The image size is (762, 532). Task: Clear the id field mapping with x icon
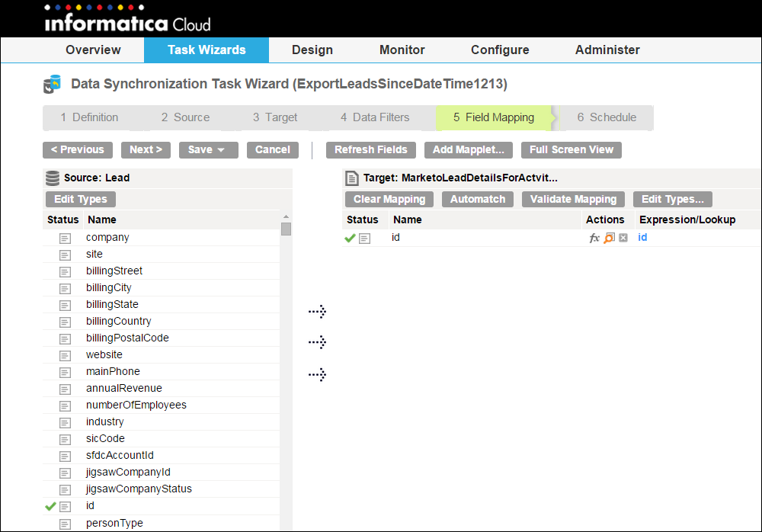623,238
